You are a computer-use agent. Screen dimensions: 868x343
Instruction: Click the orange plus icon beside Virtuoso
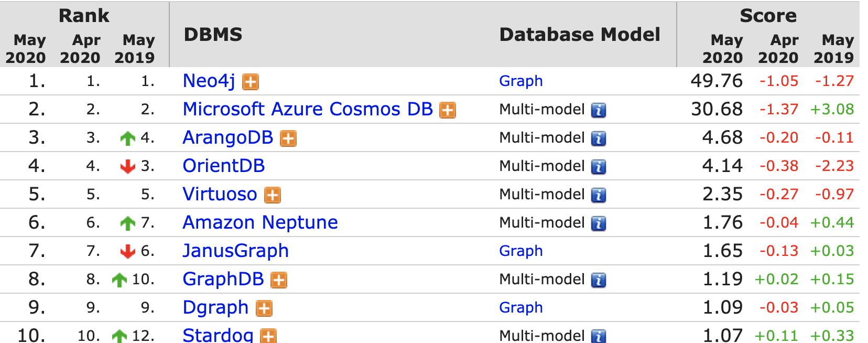[x=273, y=195]
